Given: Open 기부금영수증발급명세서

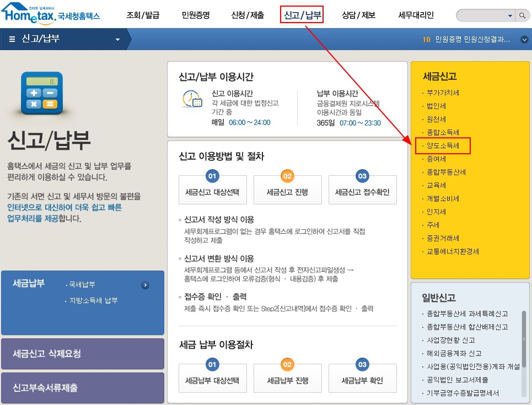Looking at the screenshot, I should pos(463,393).
